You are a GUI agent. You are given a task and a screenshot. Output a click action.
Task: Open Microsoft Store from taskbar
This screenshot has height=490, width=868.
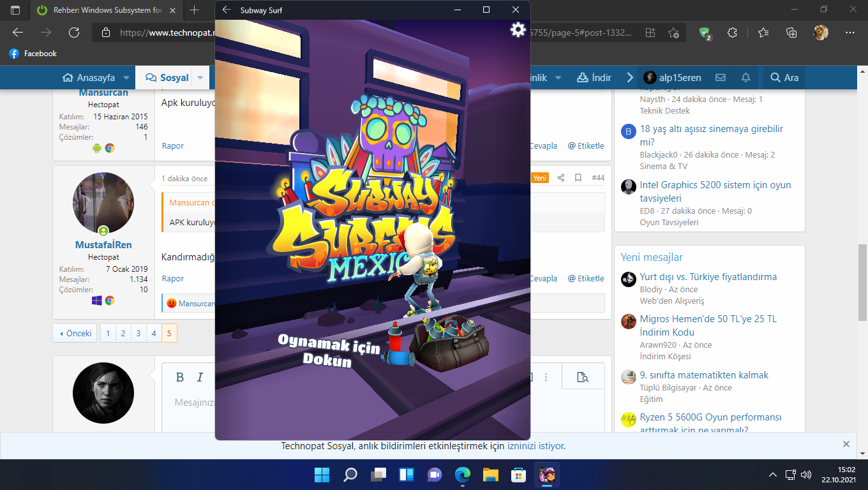(519, 475)
